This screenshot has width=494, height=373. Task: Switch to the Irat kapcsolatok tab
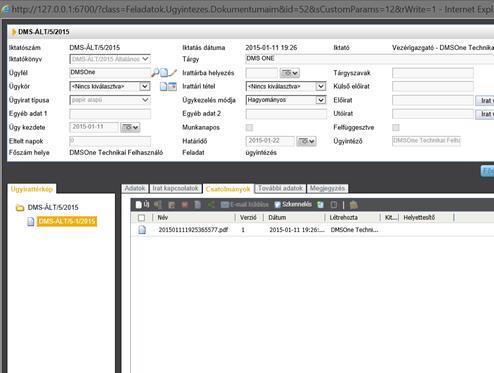(x=175, y=188)
